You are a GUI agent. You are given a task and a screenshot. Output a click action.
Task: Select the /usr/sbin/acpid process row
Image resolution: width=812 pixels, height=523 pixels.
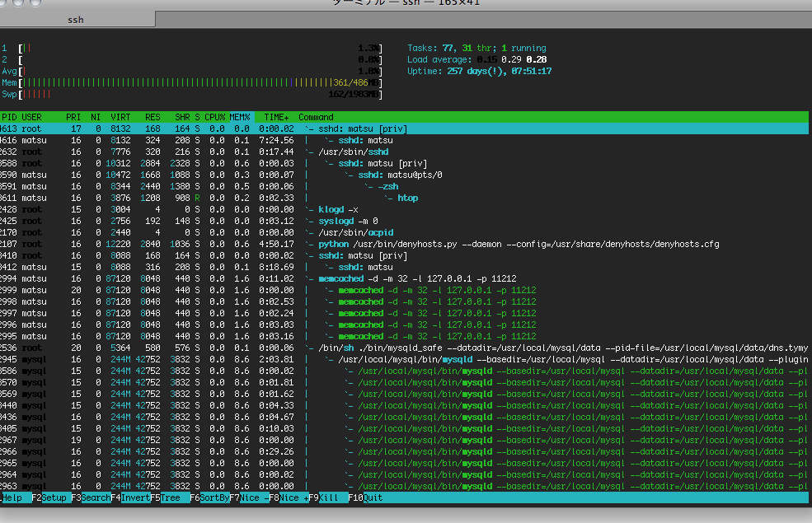404,232
